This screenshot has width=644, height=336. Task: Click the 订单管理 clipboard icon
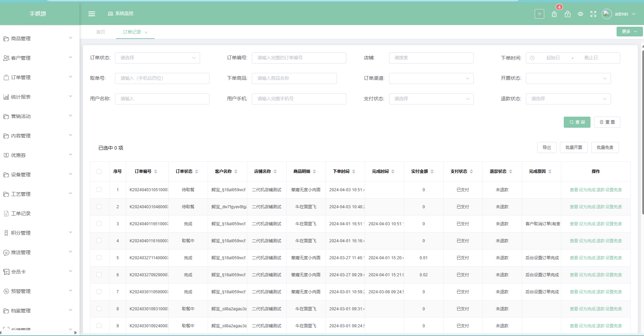click(6, 77)
